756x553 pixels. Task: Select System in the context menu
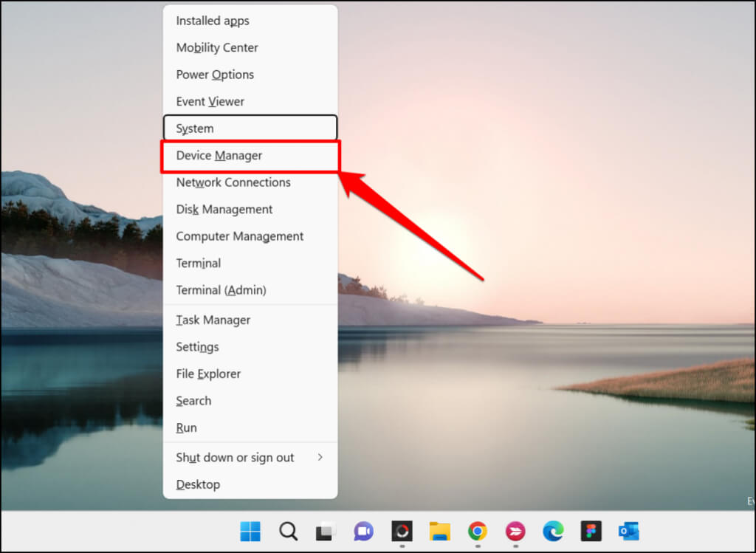point(194,128)
